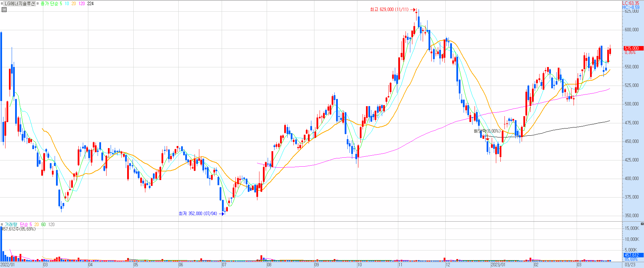The height and width of the screenshot is (268, 644).
Task: Click the small square marker before 거래량
Action: (x=2, y=224)
